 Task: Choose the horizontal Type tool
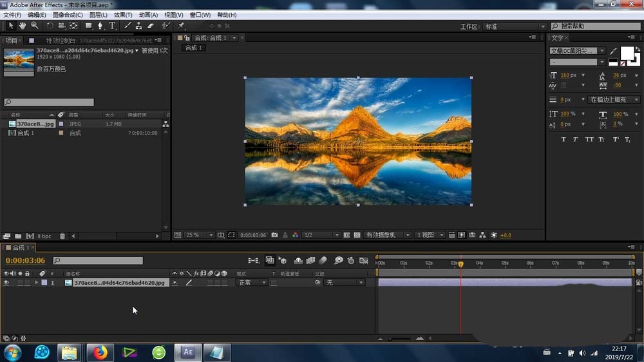(x=112, y=26)
